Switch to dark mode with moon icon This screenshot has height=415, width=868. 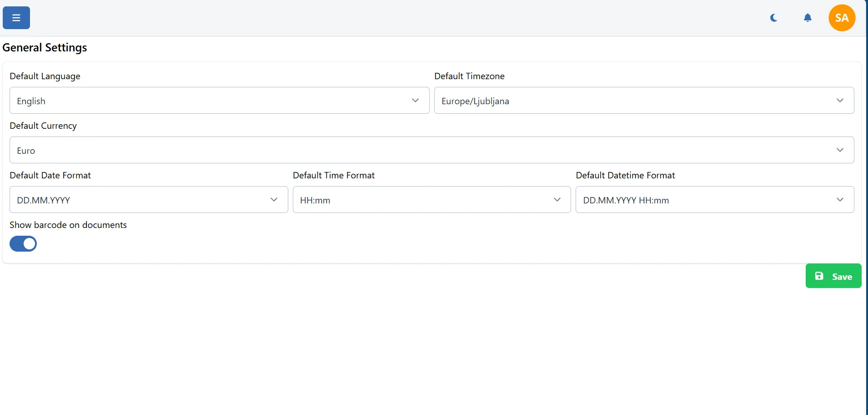774,18
